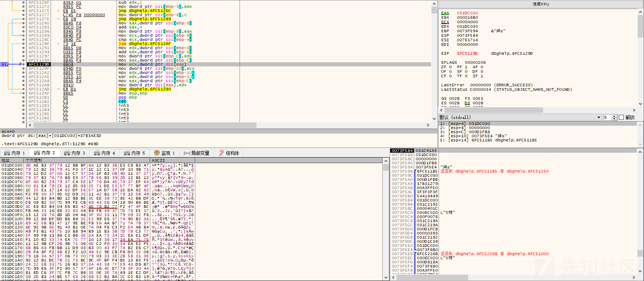
Task: Click stack panel scroll-down arrow
Action: (x=640, y=272)
